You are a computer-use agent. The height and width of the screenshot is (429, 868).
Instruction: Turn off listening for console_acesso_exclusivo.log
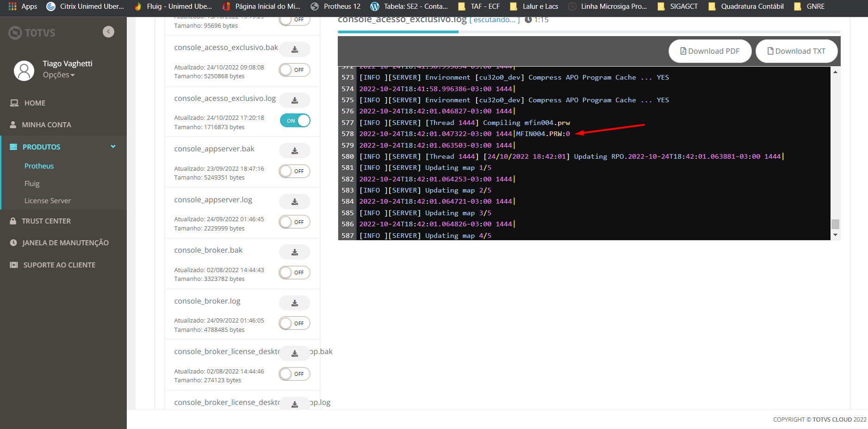coord(295,120)
